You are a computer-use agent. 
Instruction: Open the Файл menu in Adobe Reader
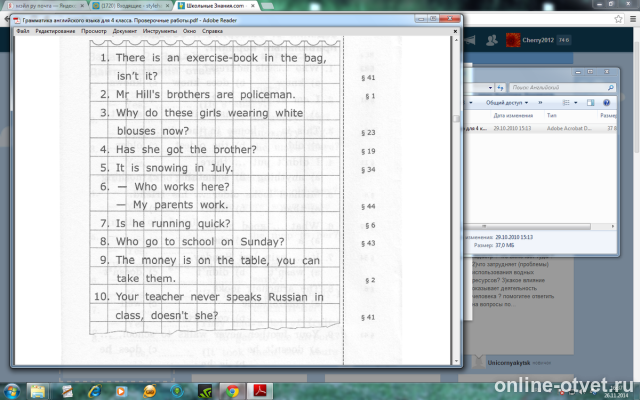(x=22, y=30)
